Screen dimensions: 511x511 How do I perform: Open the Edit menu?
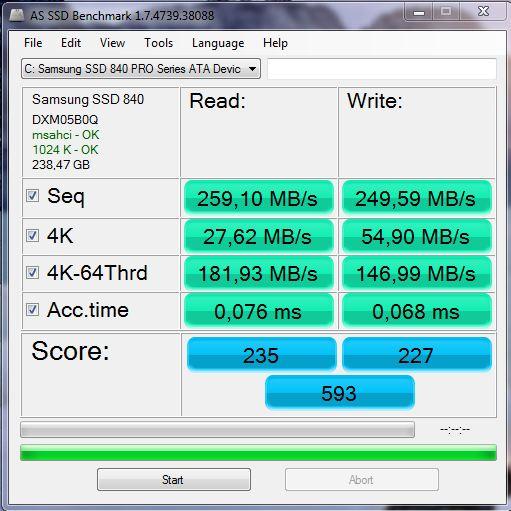(x=71, y=43)
